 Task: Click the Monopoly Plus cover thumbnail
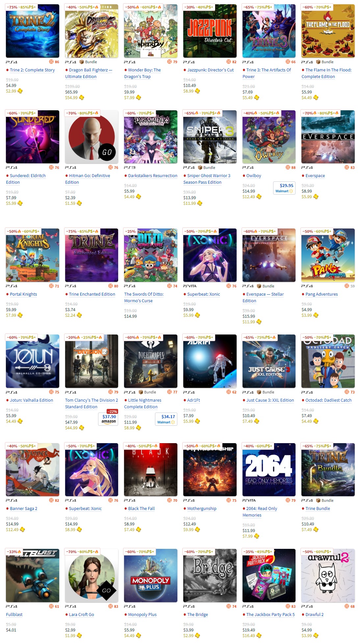151,576
